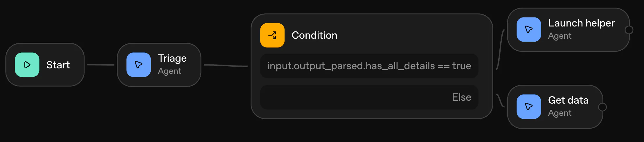Click the Condition node title text
644x142 pixels.
[314, 35]
